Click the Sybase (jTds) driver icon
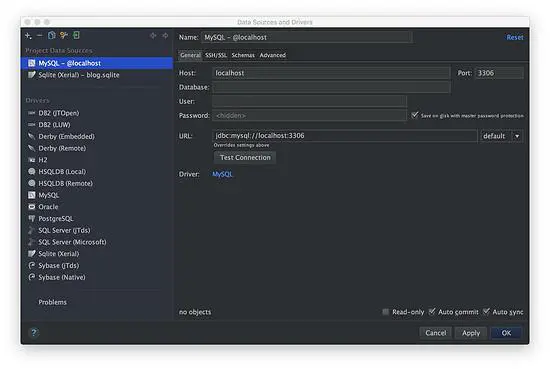Viewport: 550px width, 369px height. click(x=32, y=266)
